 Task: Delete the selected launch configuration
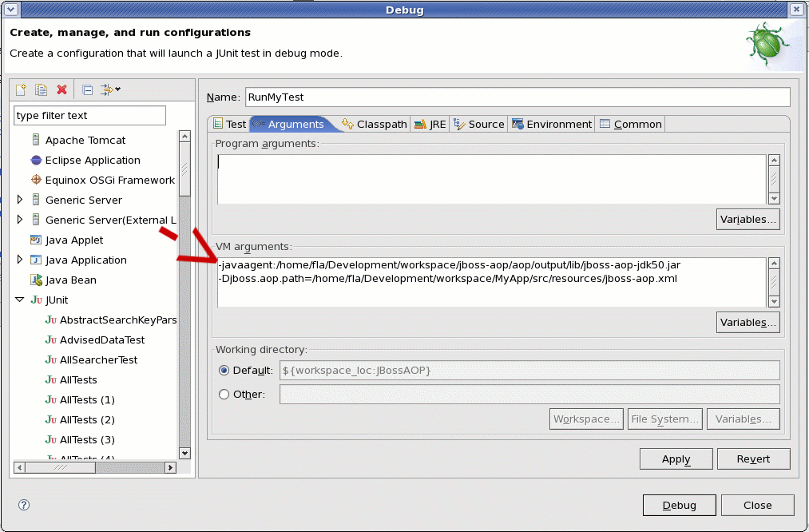(x=62, y=89)
